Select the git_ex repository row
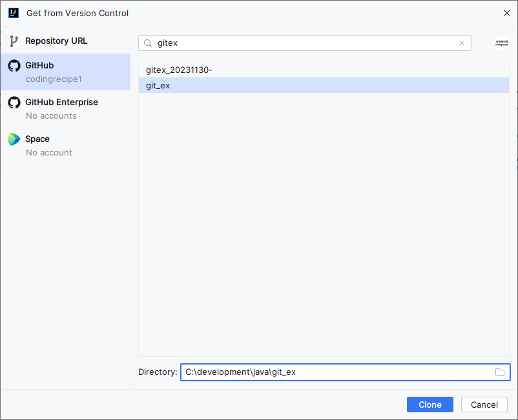Image resolution: width=518 pixels, height=420 pixels. tap(324, 85)
